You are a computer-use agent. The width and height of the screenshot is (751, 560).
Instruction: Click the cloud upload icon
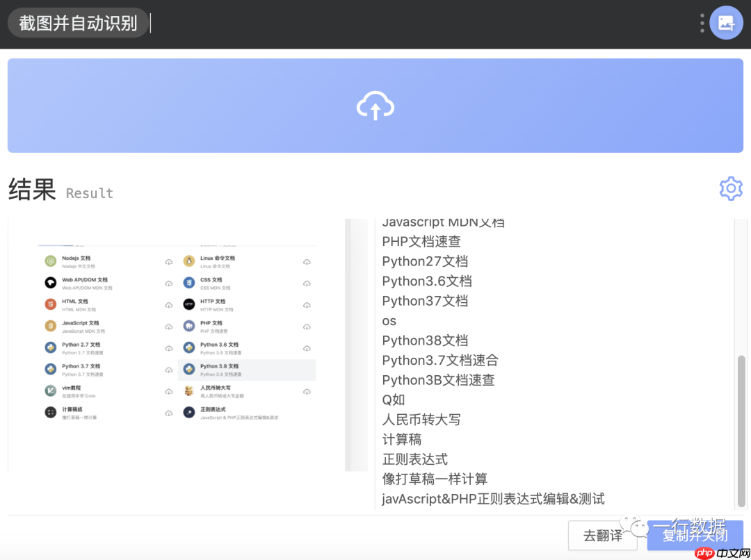coord(375,106)
